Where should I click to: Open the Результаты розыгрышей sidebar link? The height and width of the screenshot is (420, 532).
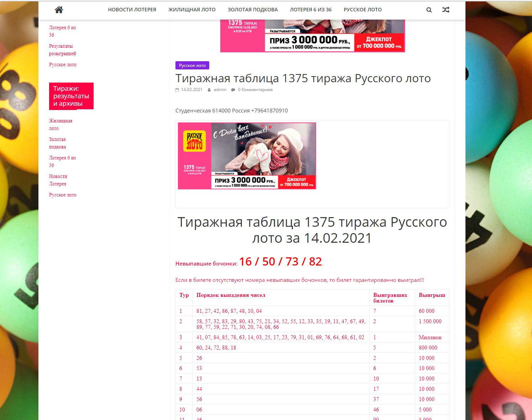click(62, 50)
